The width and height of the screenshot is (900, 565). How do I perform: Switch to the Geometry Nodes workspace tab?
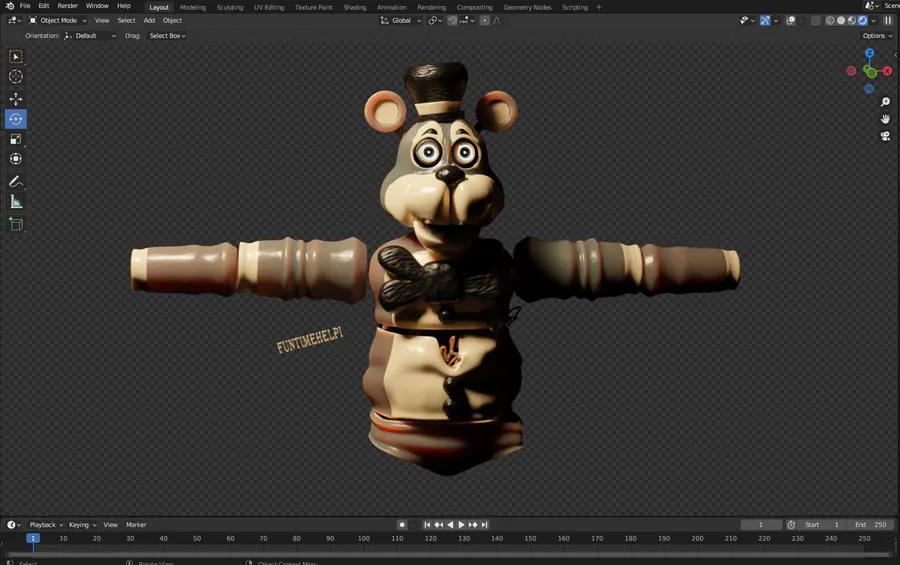[527, 7]
